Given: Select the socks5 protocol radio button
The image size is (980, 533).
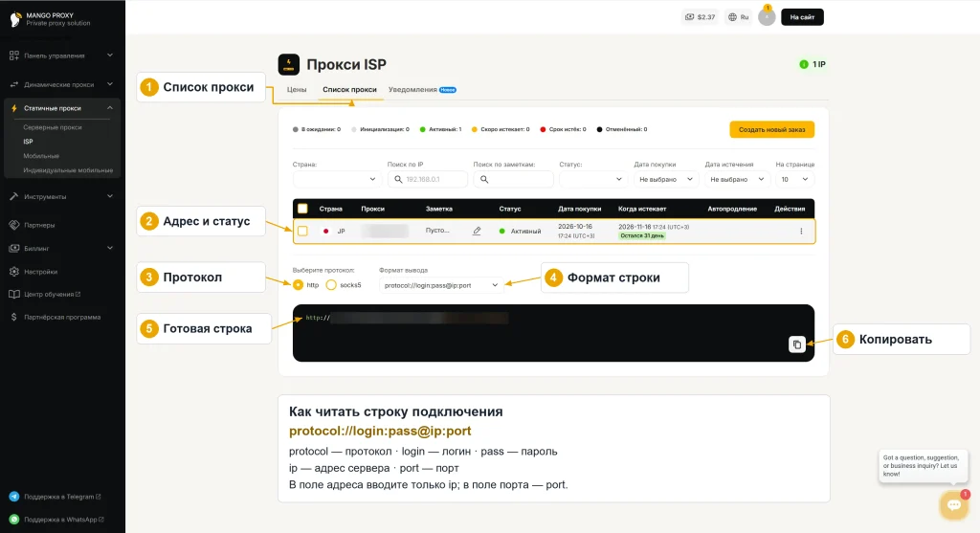Looking at the screenshot, I should pos(331,285).
